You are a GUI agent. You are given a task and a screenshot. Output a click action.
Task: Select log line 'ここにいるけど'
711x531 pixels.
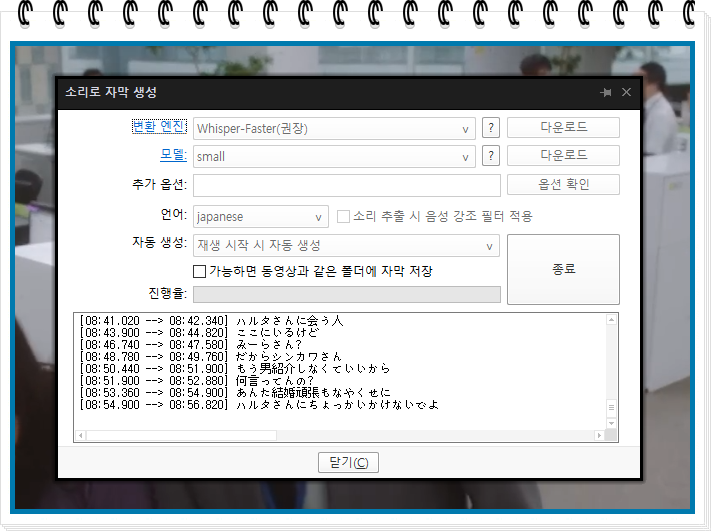click(199, 333)
